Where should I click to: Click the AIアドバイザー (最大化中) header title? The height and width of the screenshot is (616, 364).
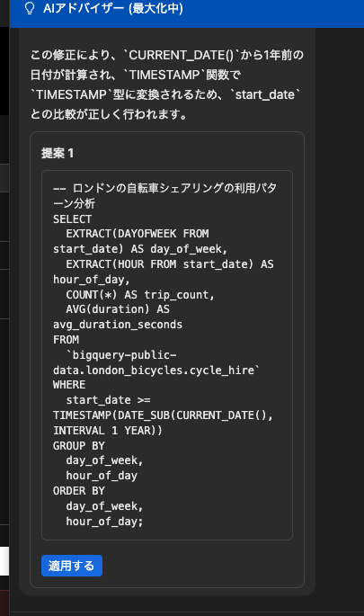pos(113,8)
